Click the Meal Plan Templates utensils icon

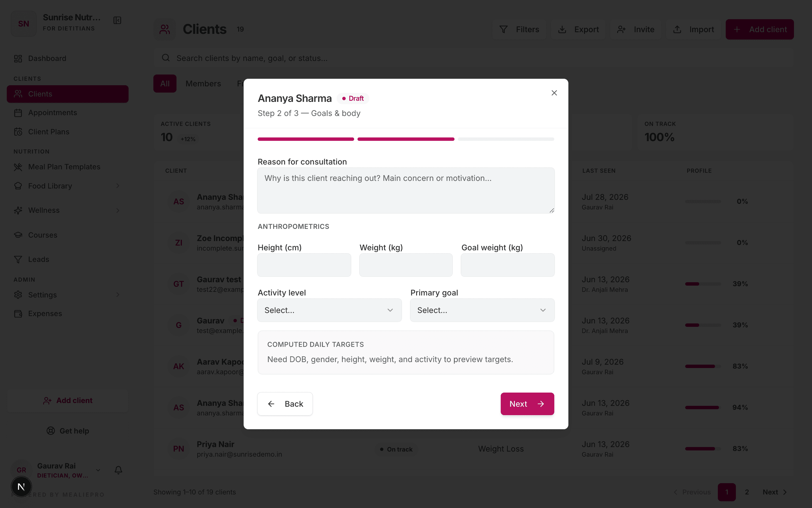(x=18, y=167)
